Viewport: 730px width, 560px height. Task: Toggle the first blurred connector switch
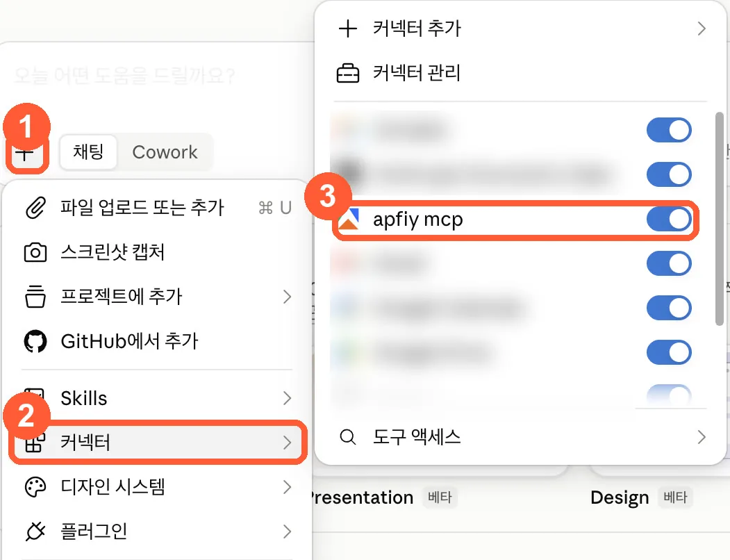click(x=669, y=130)
